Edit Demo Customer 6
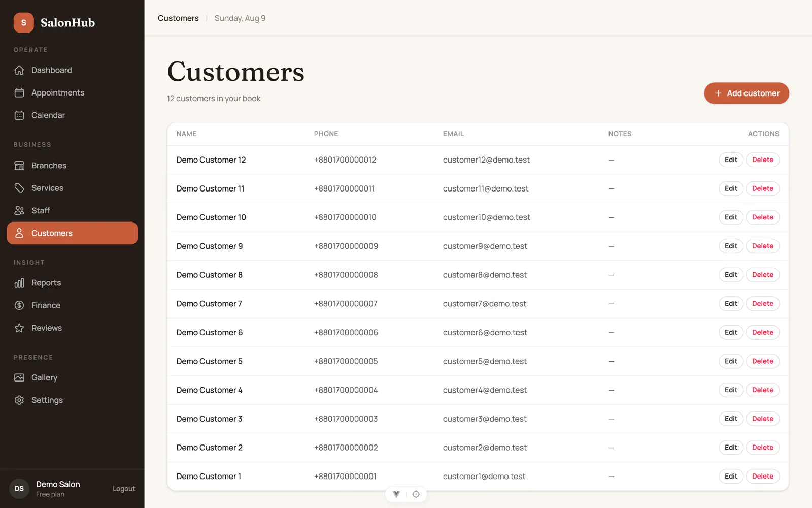Image resolution: width=812 pixels, height=508 pixels. (x=731, y=333)
